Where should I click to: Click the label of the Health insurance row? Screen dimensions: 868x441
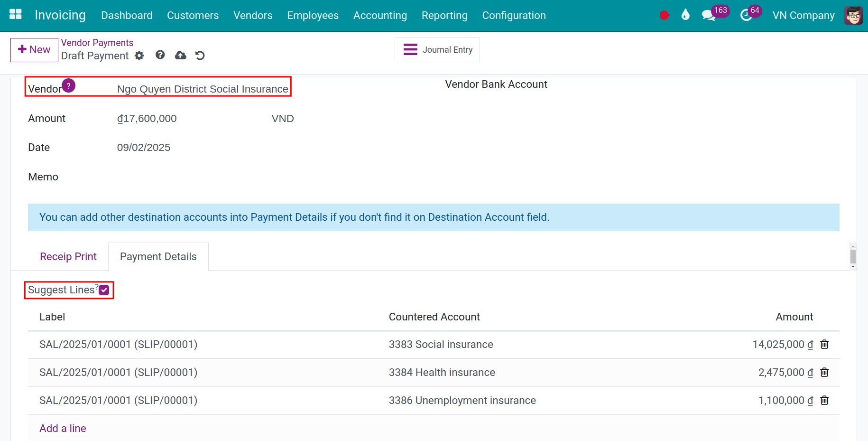119,373
